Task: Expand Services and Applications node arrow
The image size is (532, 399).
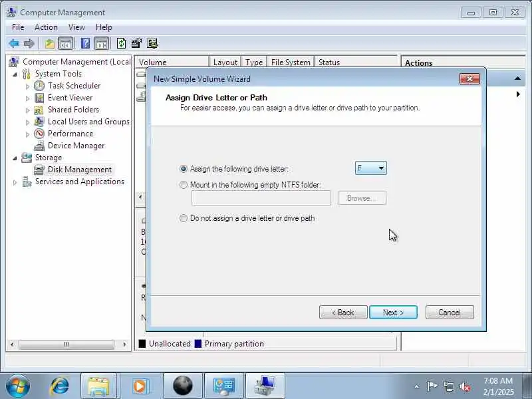Action: [x=15, y=182]
